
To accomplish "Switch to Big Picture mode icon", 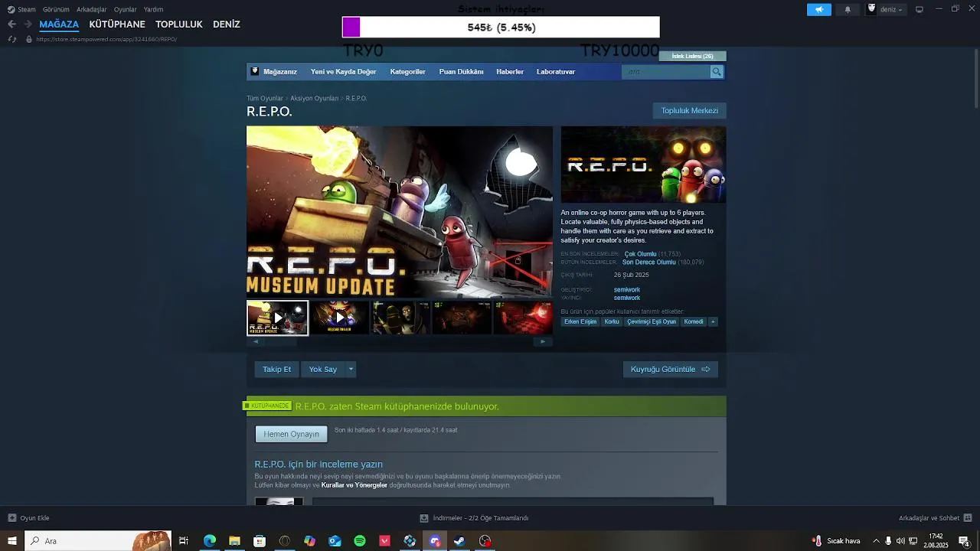I will tap(920, 9).
